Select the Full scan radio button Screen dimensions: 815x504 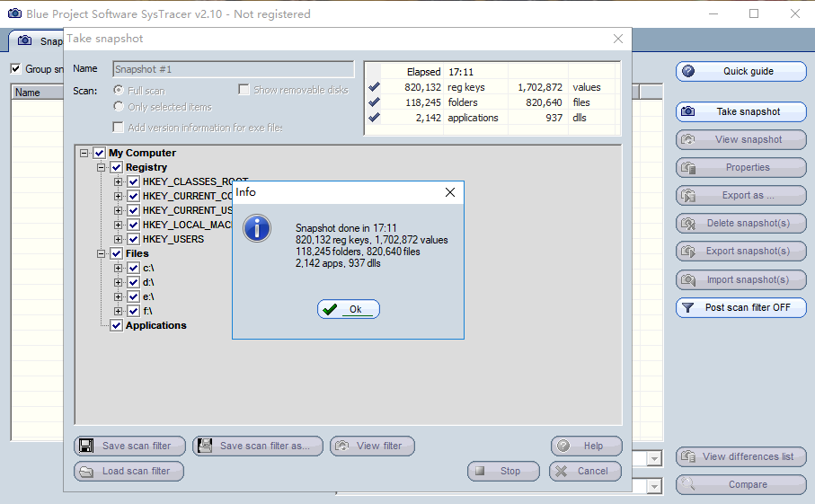pyautogui.click(x=119, y=90)
